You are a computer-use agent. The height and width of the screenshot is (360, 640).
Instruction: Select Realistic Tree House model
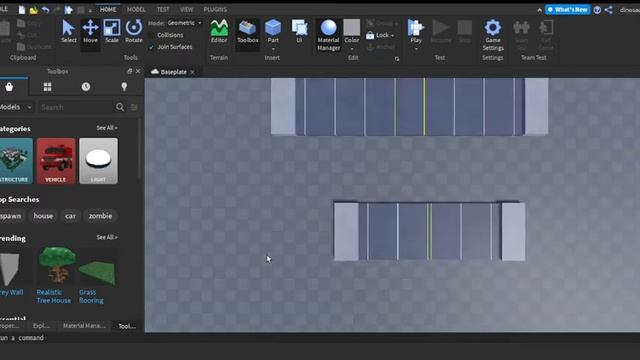click(x=56, y=276)
